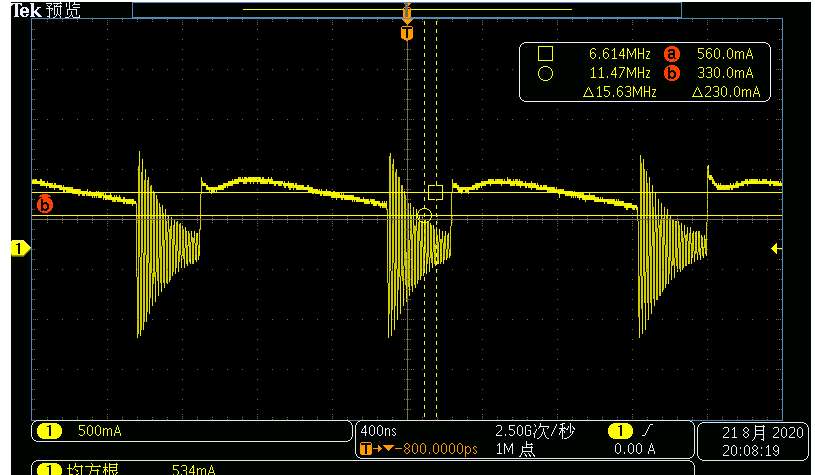This screenshot has height=475, width=815.
Task: Click the channel 1 badge beside 500mA
Action: (x=50, y=431)
